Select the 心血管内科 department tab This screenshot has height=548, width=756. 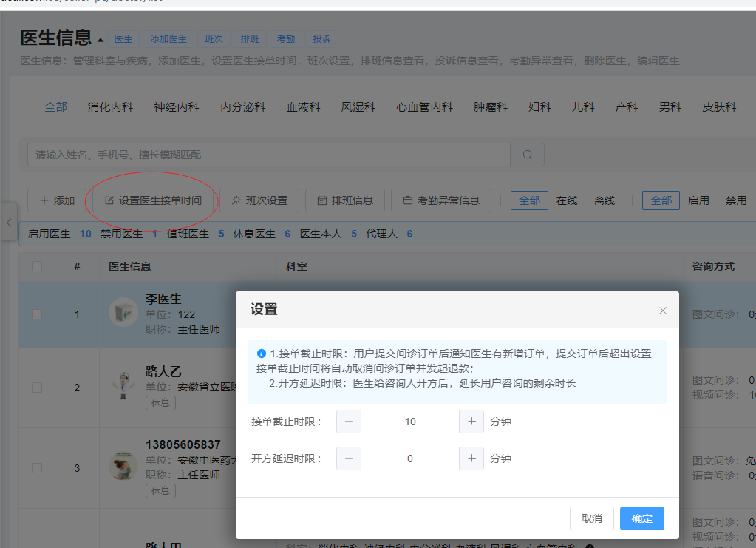click(424, 107)
